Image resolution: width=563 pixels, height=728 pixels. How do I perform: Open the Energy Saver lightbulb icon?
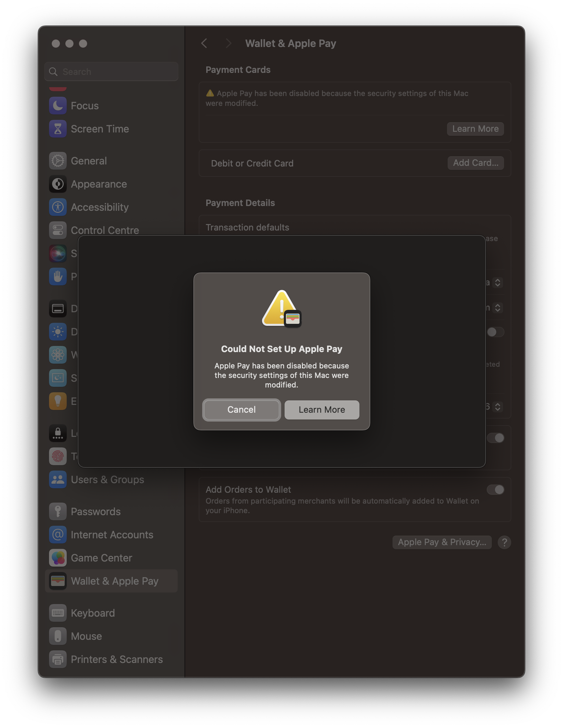point(58,401)
